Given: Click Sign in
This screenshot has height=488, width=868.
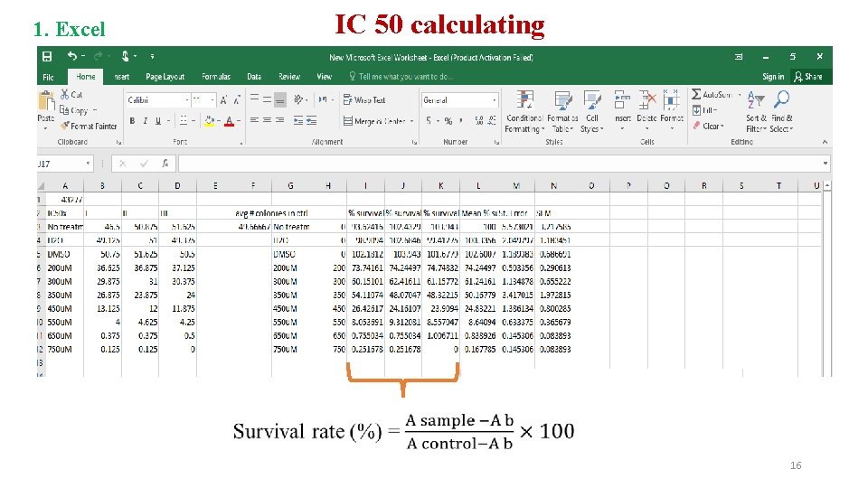Looking at the screenshot, I should click(773, 77).
